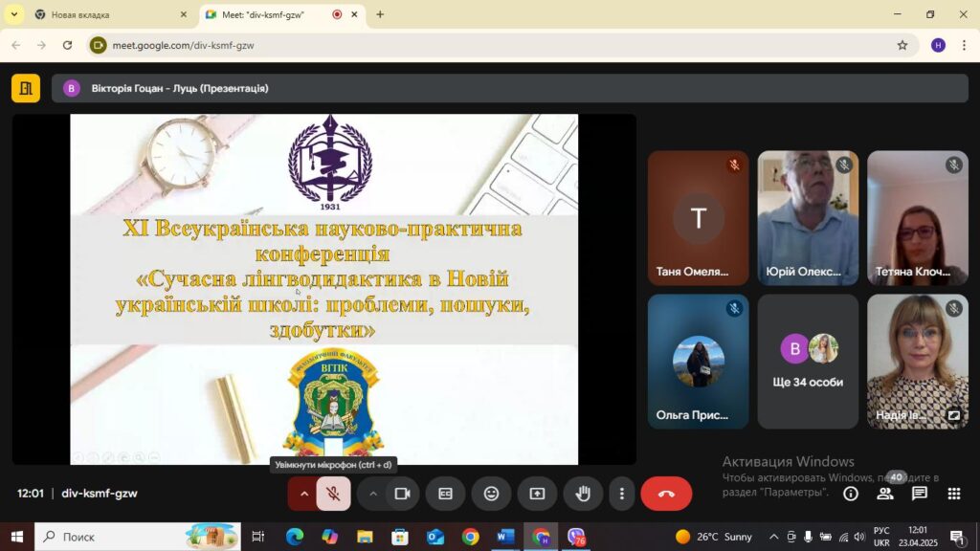Select Ольга Прис participant tile

click(x=698, y=362)
